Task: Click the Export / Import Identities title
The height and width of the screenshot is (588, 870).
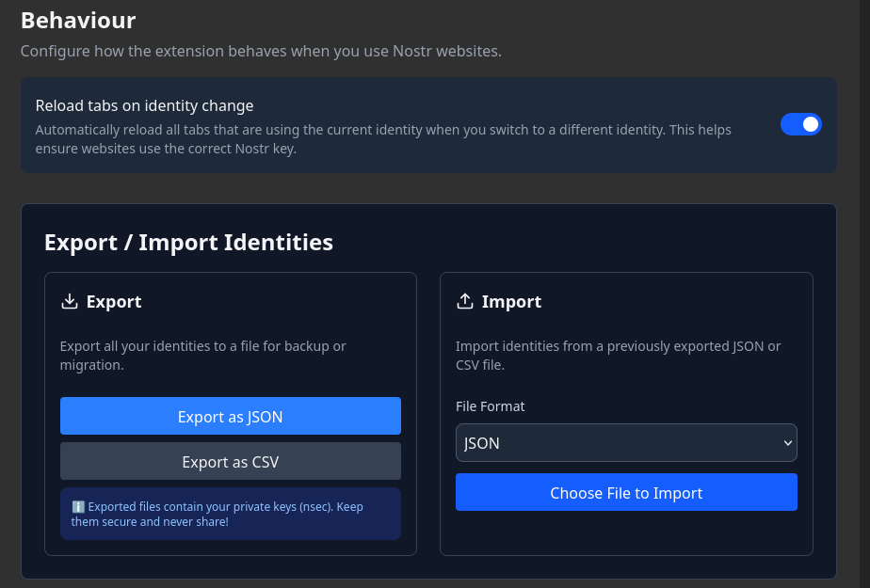Action: 188,242
